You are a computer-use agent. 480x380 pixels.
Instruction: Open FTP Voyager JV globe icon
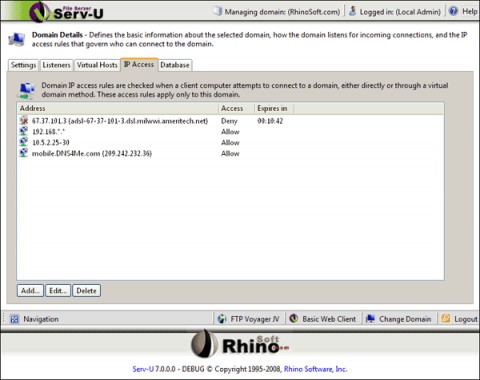pos(222,319)
